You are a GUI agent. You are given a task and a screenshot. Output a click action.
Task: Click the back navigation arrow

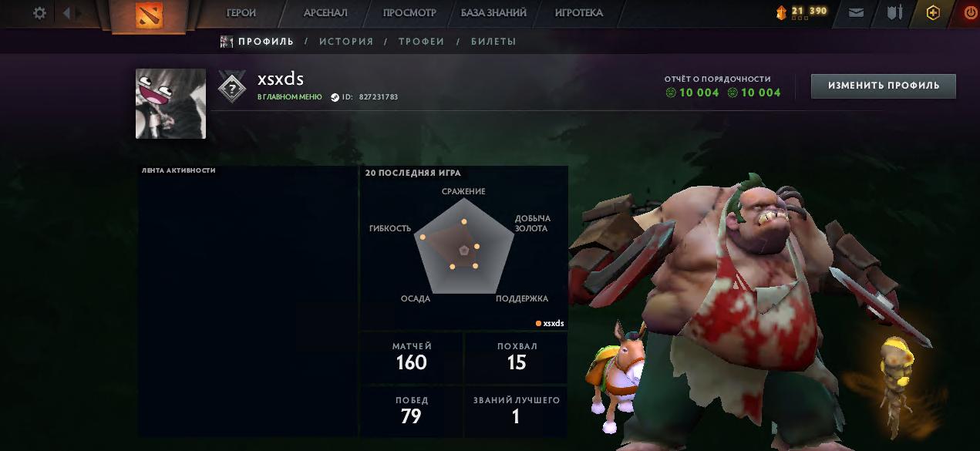pos(66,13)
